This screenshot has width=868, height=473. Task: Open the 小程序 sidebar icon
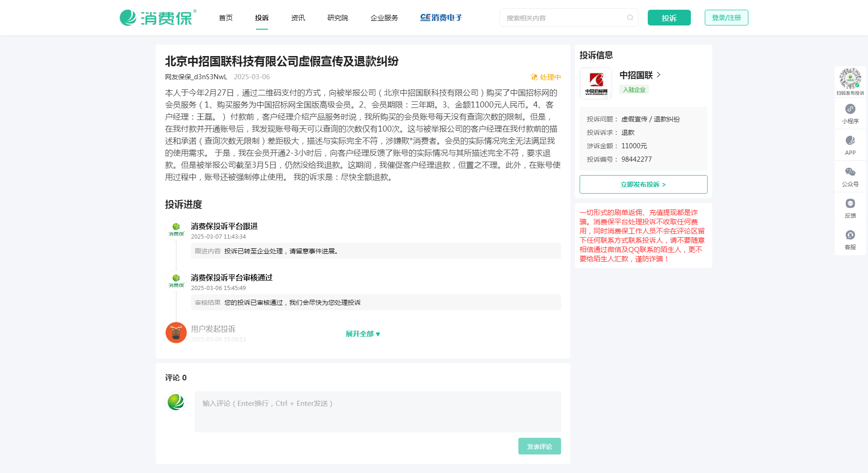[x=850, y=114]
